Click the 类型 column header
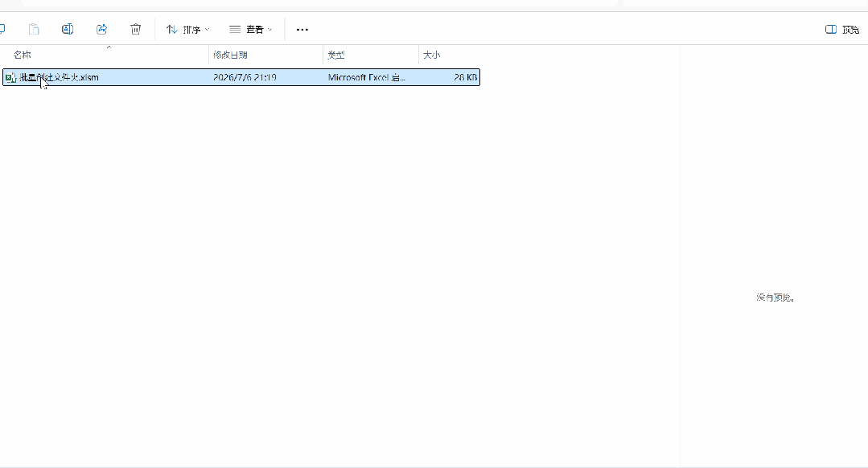The height and width of the screenshot is (468, 868). (336, 55)
